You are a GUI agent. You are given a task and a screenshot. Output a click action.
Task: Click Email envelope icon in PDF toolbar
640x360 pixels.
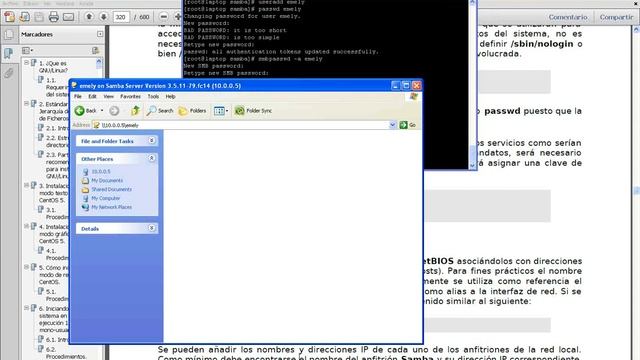coord(69,17)
